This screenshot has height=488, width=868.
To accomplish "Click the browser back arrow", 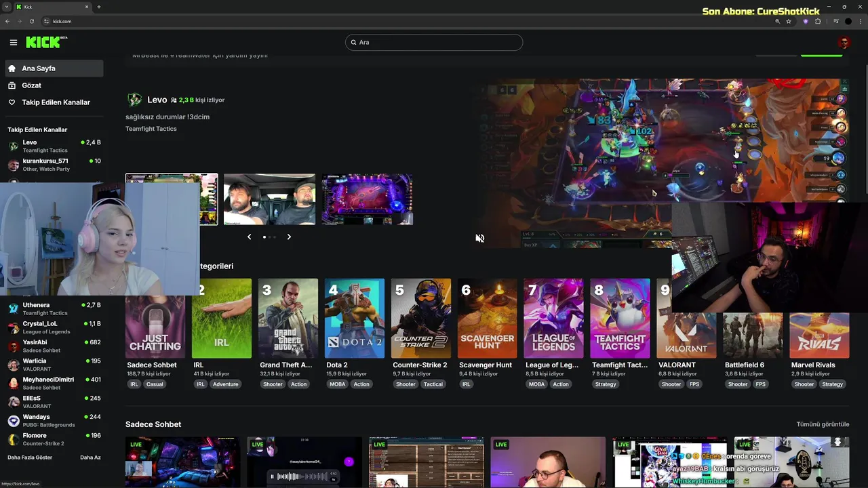I will tap(7, 21).
